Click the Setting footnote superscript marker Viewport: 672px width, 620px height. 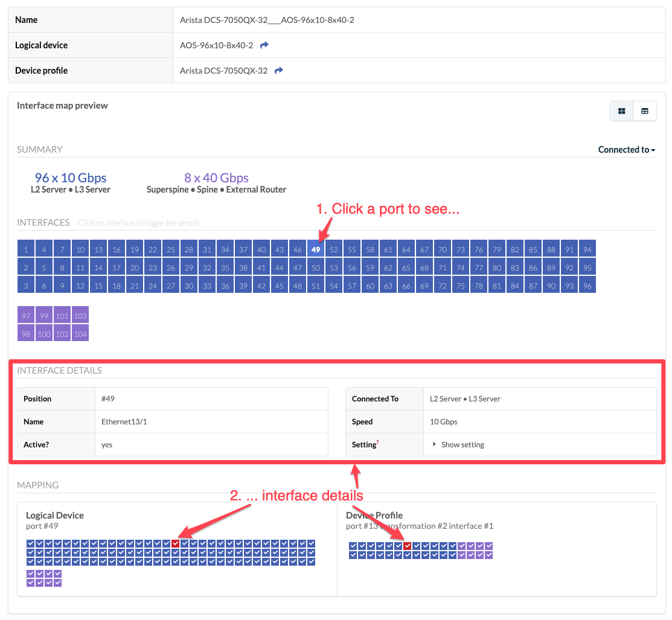(377, 443)
